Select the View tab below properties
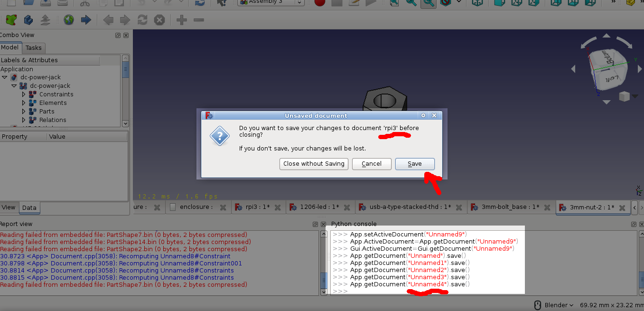The height and width of the screenshot is (311, 644). (x=8, y=207)
